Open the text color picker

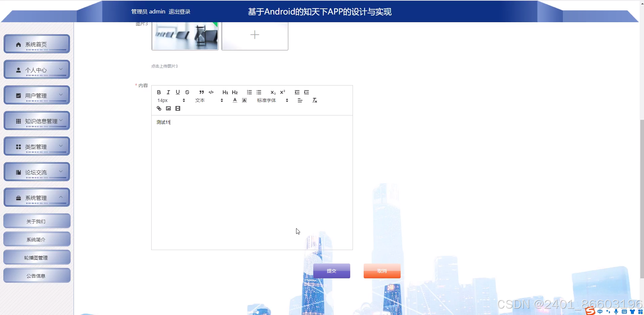[x=235, y=100]
